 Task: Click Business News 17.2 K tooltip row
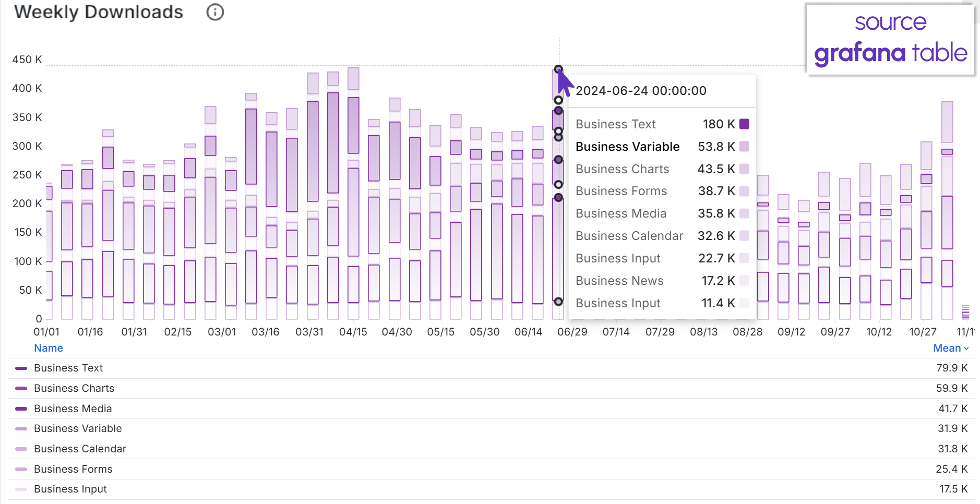(662, 281)
